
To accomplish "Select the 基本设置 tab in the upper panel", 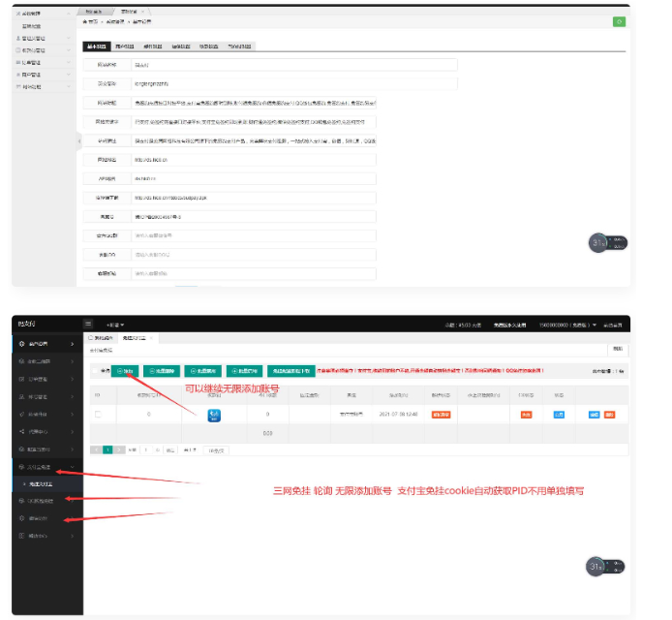I will point(96,46).
